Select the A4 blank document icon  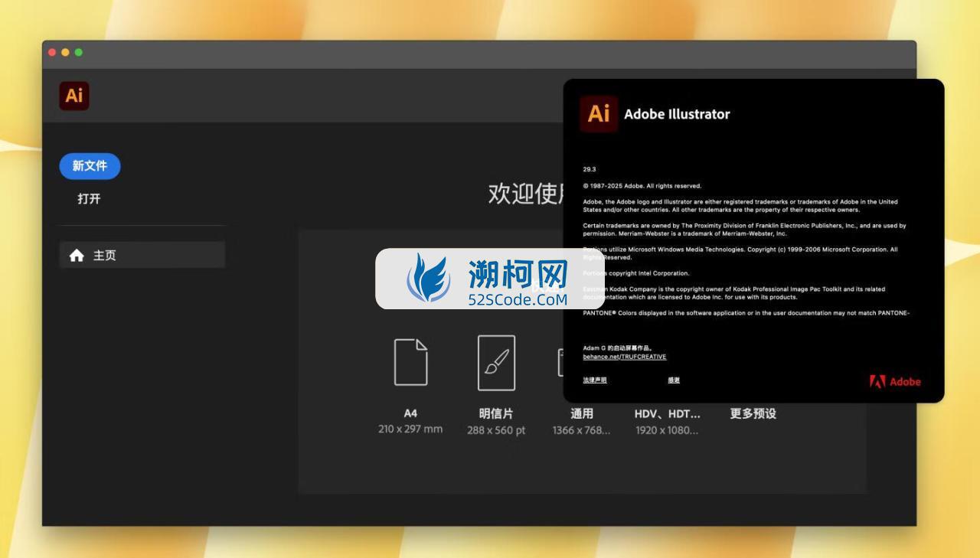coord(411,362)
